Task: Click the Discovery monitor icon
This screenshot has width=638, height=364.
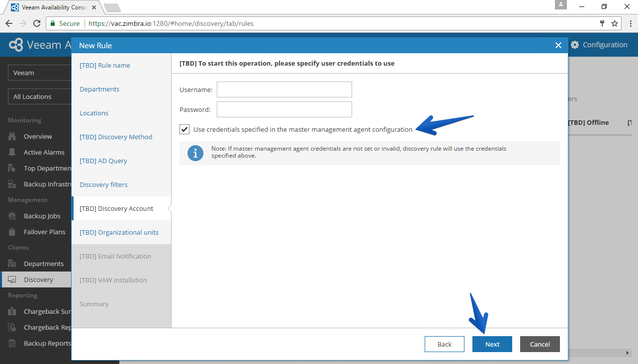Action: (12, 280)
